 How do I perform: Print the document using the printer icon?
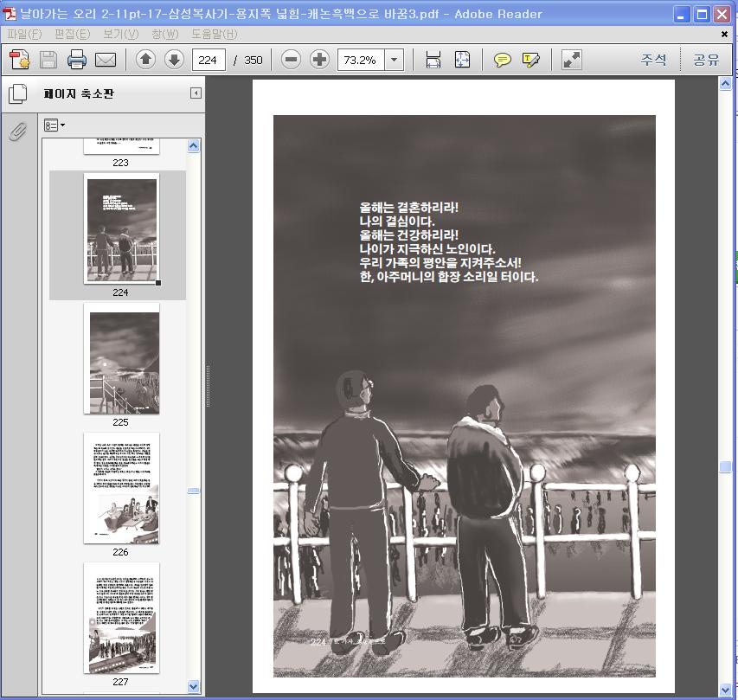77,60
